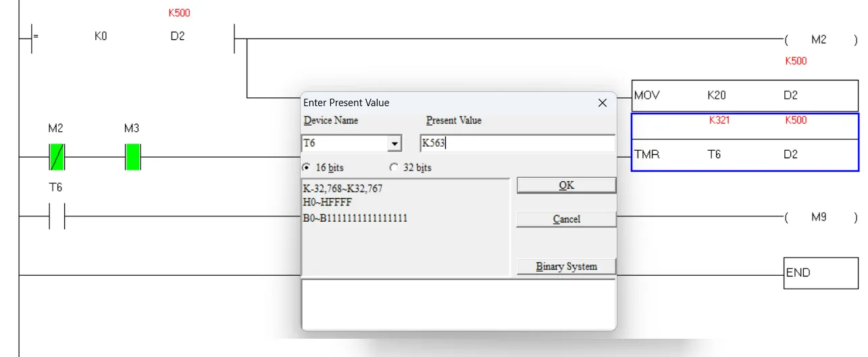Open the Binary System button
Screen dimensions: 868x357
point(566,266)
